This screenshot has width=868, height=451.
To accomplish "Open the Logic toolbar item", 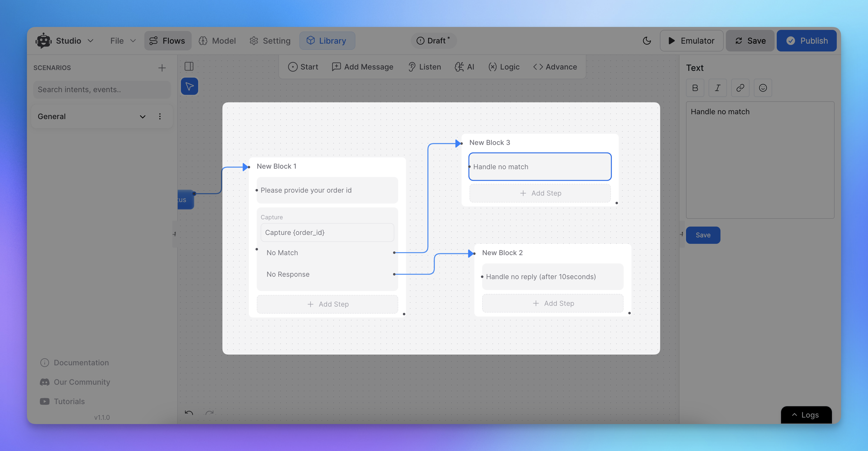I will pos(504,67).
